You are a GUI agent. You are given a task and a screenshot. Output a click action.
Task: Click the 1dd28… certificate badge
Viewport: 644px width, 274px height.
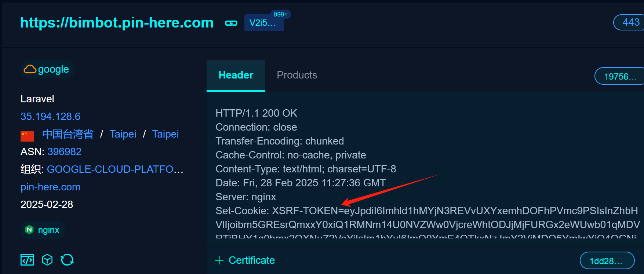click(607, 261)
